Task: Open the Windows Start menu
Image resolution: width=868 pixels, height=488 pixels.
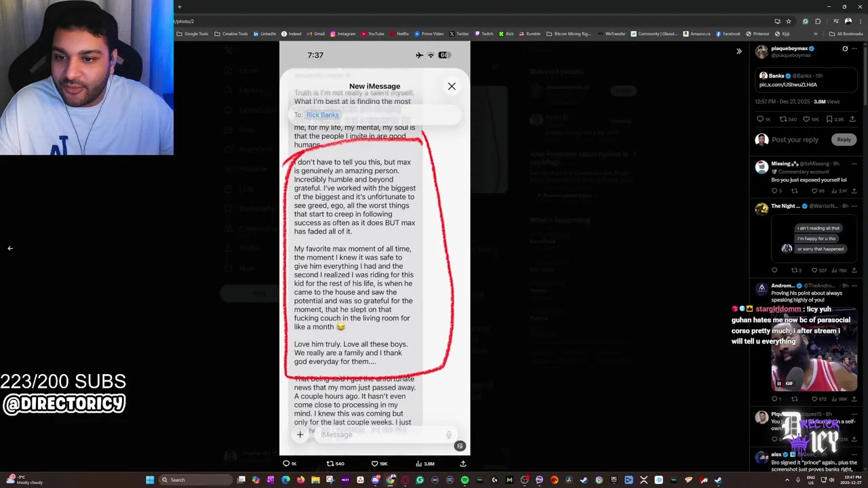Action: (x=150, y=480)
